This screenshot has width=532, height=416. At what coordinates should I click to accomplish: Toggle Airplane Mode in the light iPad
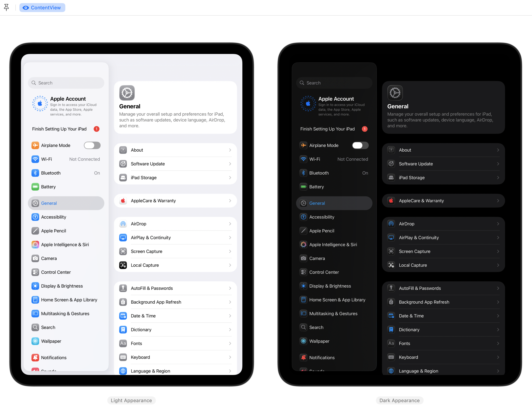click(x=92, y=145)
